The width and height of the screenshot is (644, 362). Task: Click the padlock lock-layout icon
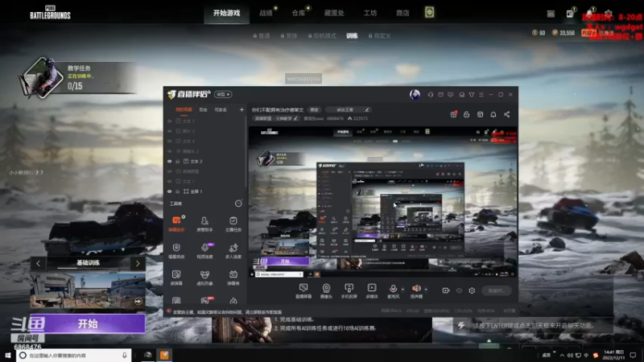click(x=467, y=114)
